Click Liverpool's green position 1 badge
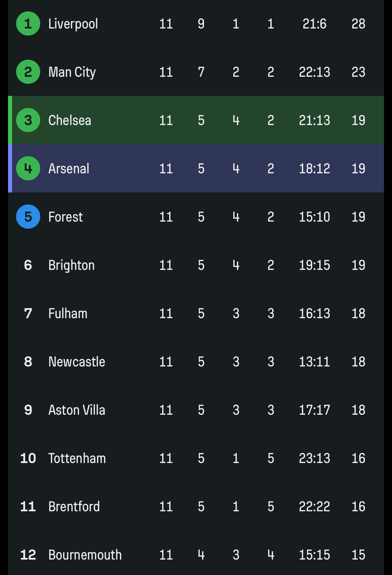Viewport: 392px width, 575px height. [x=28, y=24]
